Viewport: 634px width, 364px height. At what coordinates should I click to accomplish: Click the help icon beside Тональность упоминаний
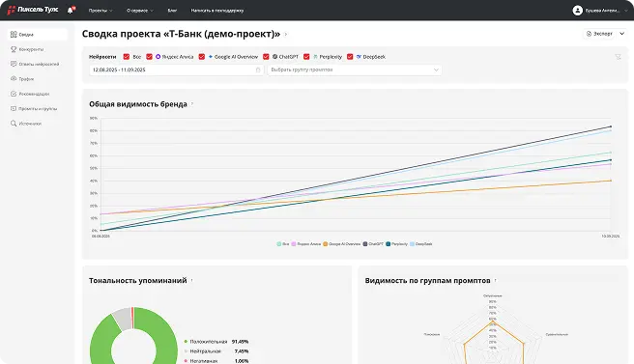[191, 280]
